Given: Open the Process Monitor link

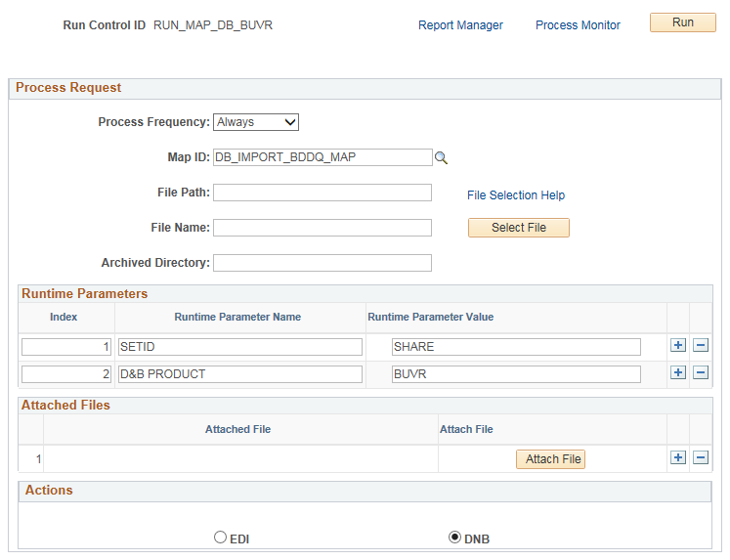Looking at the screenshot, I should pyautogui.click(x=578, y=25).
